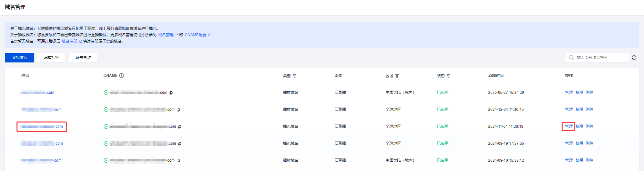Click the search magnifier icon

click(571, 58)
